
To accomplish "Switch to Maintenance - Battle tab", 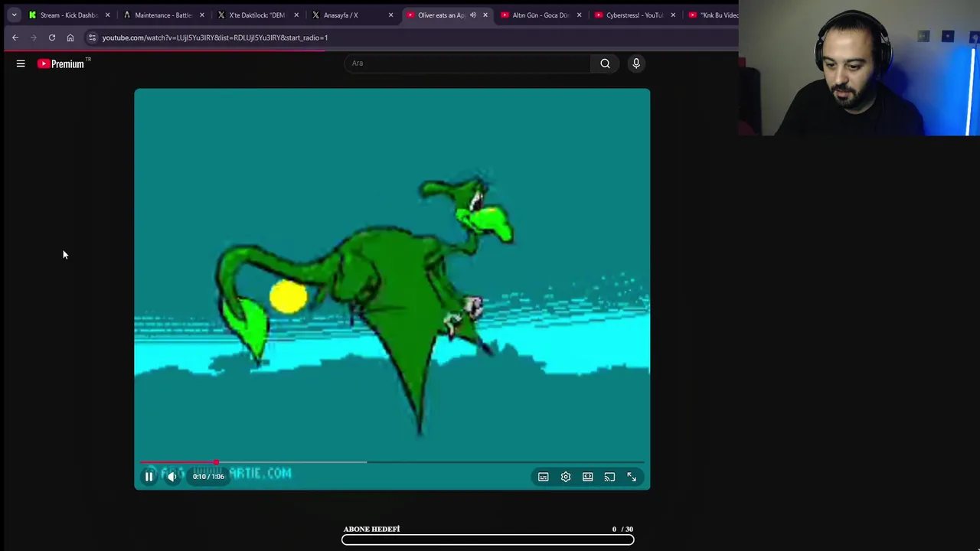I will click(x=162, y=15).
